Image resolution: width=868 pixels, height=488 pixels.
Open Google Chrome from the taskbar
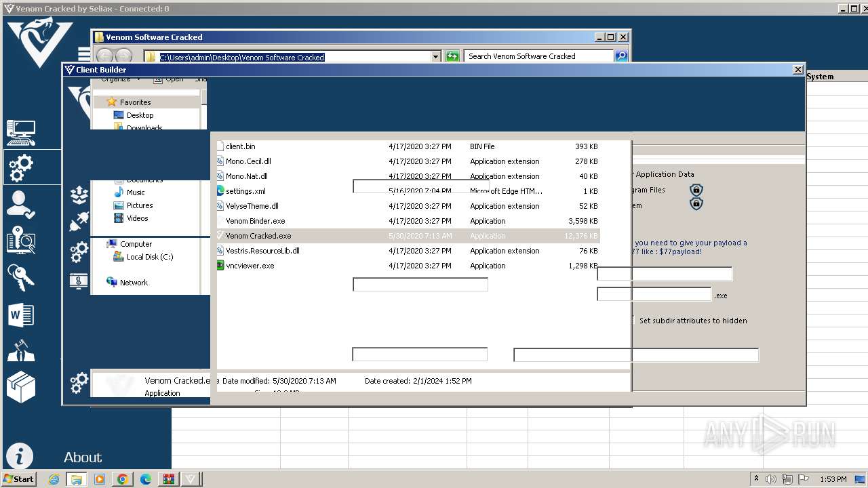123,479
